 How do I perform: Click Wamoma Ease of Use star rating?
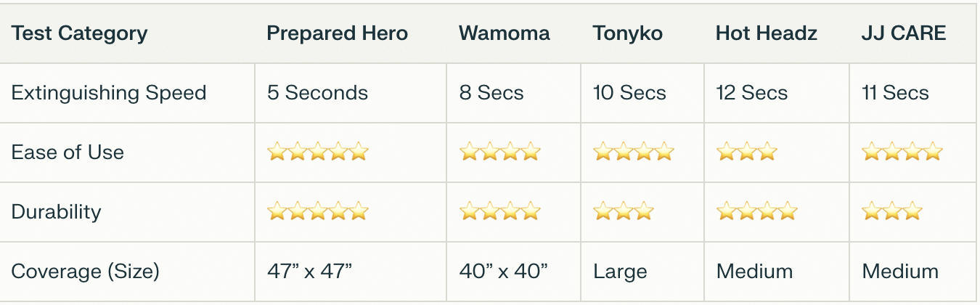tap(500, 152)
